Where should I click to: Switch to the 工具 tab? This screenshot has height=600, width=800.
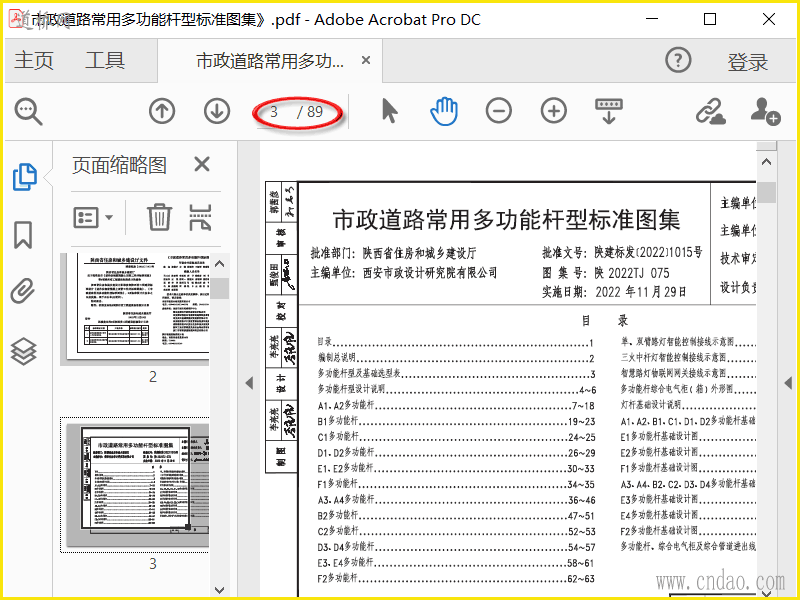(x=105, y=60)
